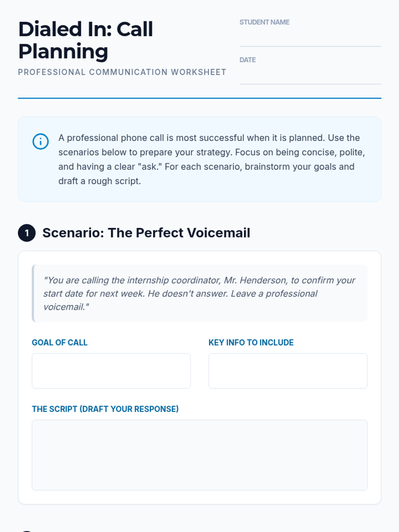Click the number 1 scenario badge
The width and height of the screenshot is (399, 532).
coord(27,233)
